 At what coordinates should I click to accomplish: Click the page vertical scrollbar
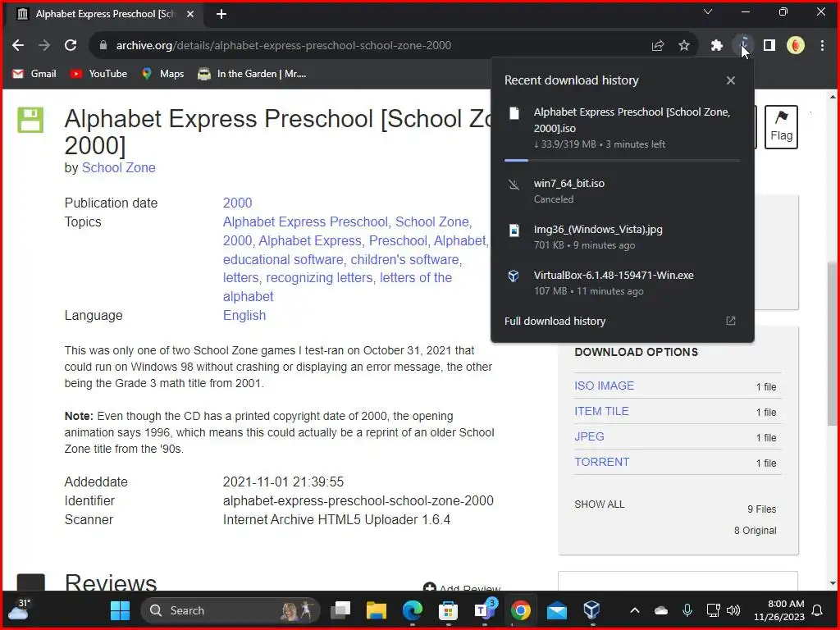pos(833,343)
